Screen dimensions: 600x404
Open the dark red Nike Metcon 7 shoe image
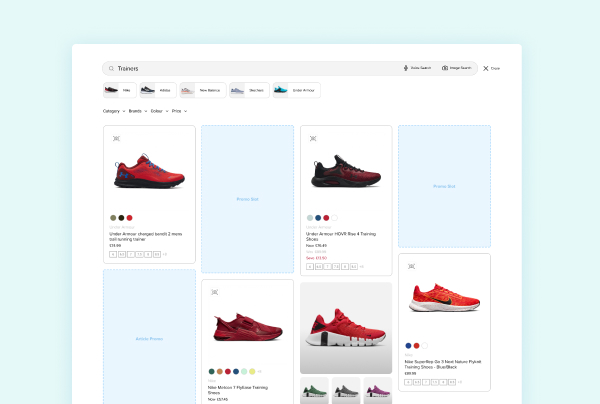coord(248,327)
